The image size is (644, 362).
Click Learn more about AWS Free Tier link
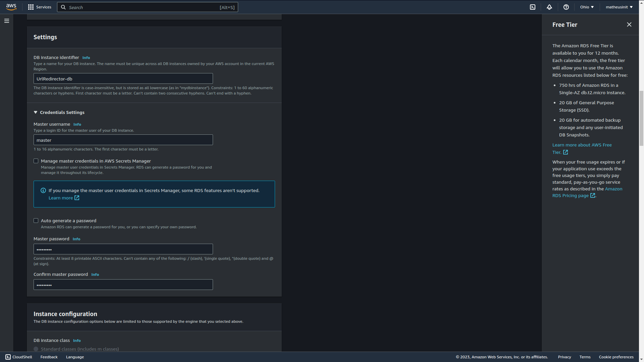[x=582, y=148]
